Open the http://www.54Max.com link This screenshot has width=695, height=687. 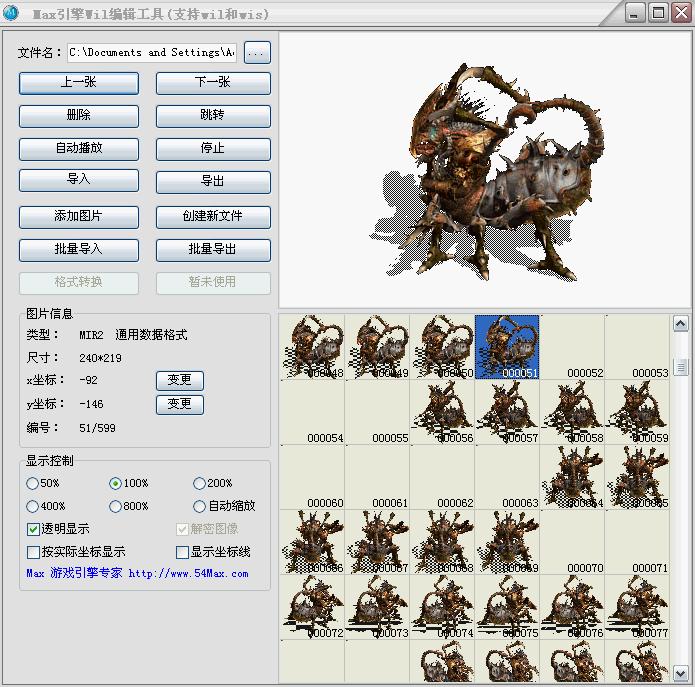coord(188,574)
